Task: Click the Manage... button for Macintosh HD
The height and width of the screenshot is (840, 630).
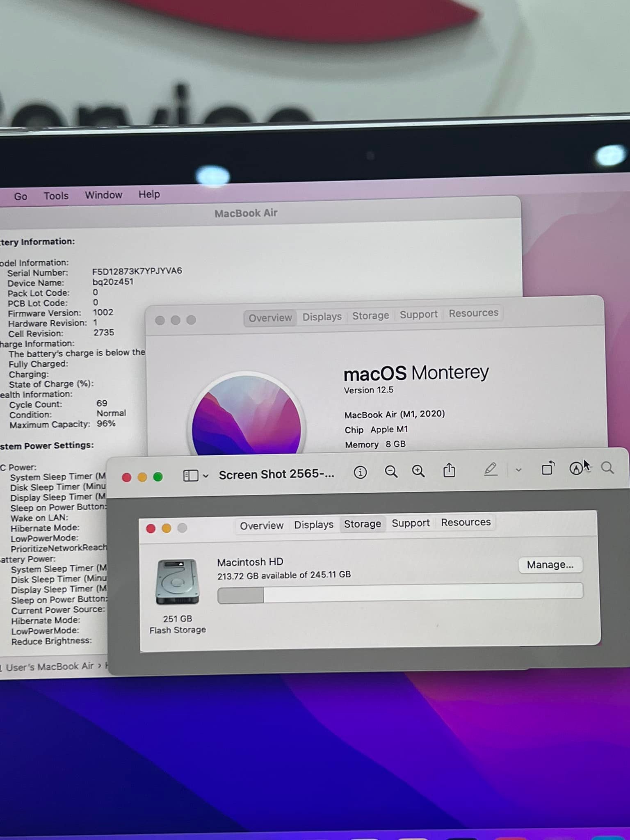Action: (550, 565)
